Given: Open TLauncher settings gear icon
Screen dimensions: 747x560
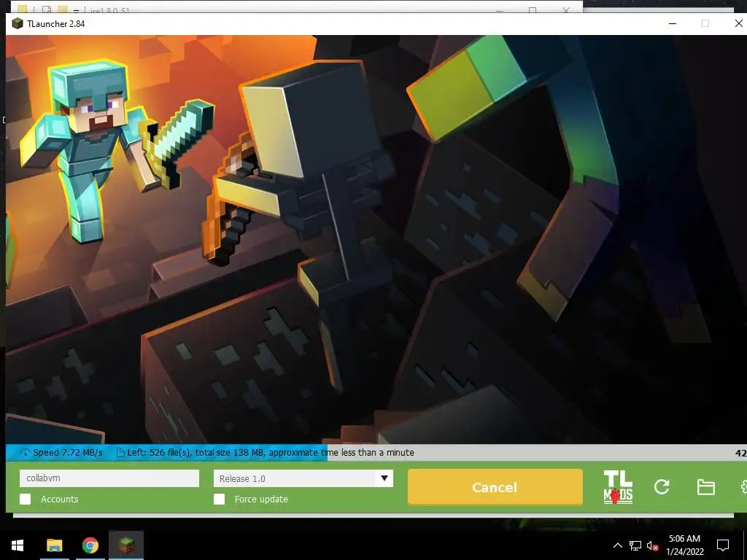Looking at the screenshot, I should [743, 486].
